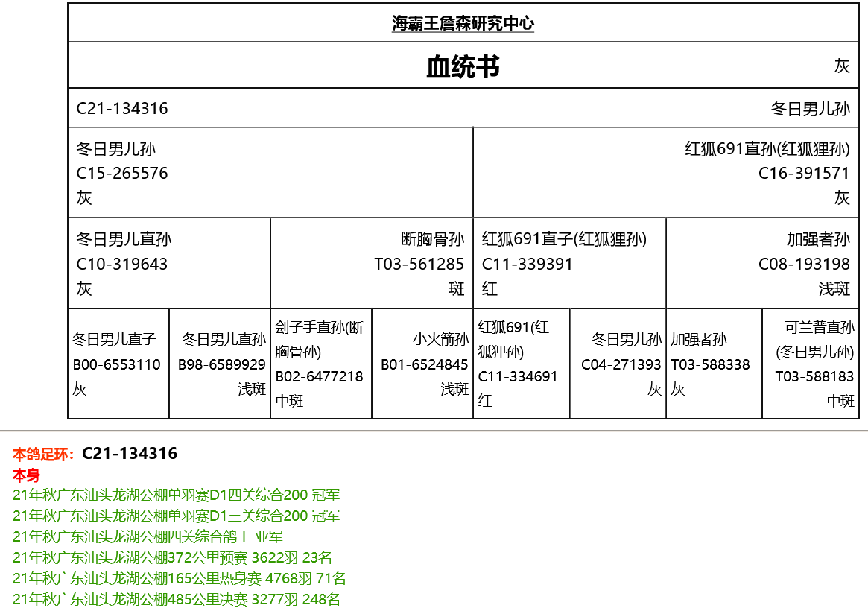Select ancestor ring B00-6553110
Image resolution: width=868 pixels, height=608 pixels.
[x=117, y=364]
